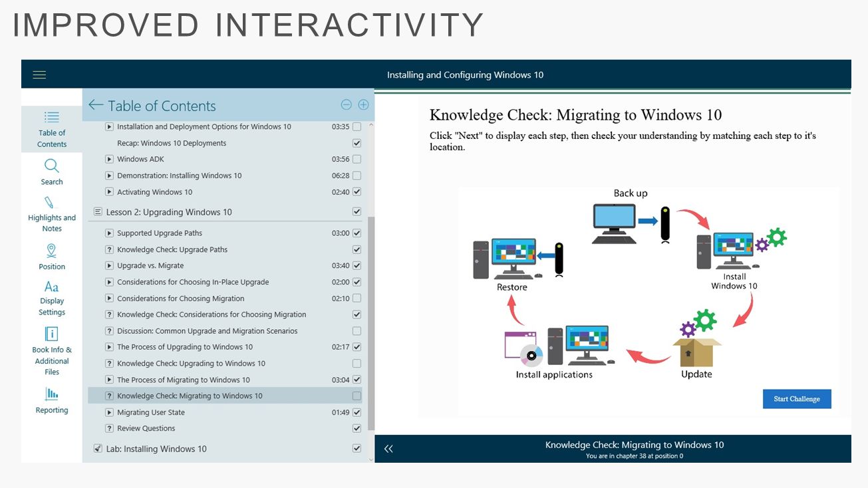Click the Back up step in diagram
This screenshot has height=488, width=868.
631,215
